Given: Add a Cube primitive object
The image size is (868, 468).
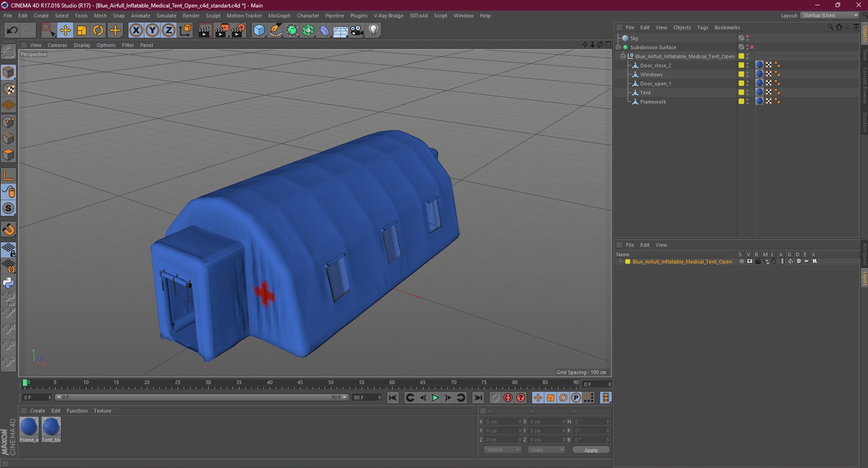Looking at the screenshot, I should pos(259,30).
